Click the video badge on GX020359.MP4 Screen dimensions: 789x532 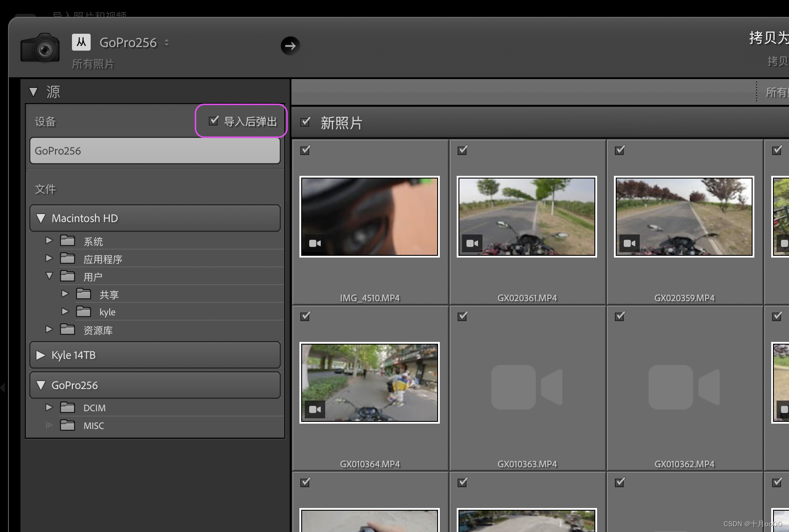pos(630,243)
